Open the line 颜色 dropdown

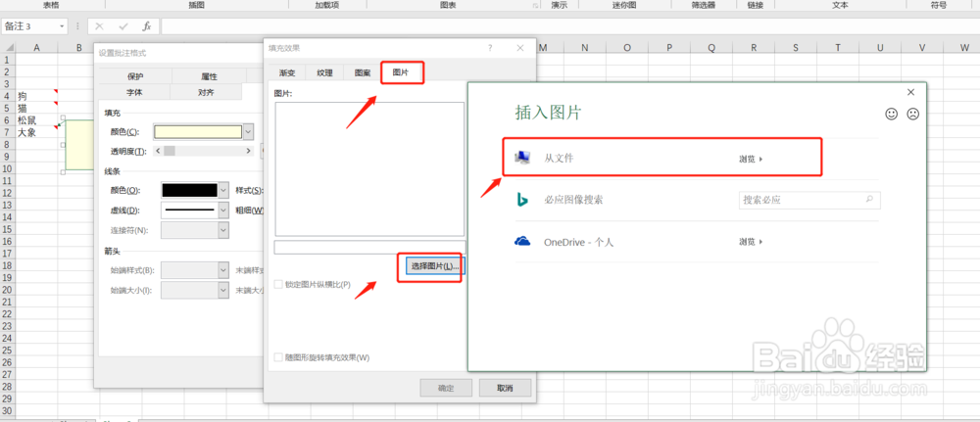click(x=223, y=190)
